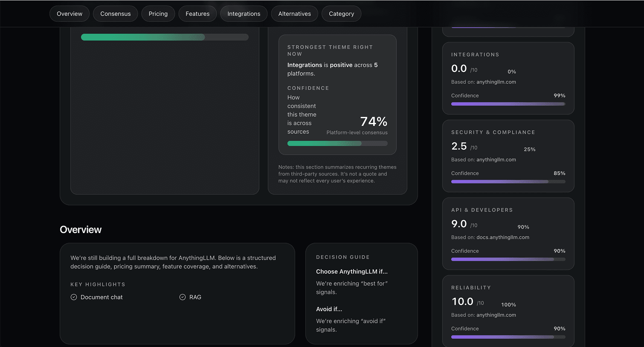644x347 pixels.
Task: Open the Category tab
Action: tap(341, 14)
